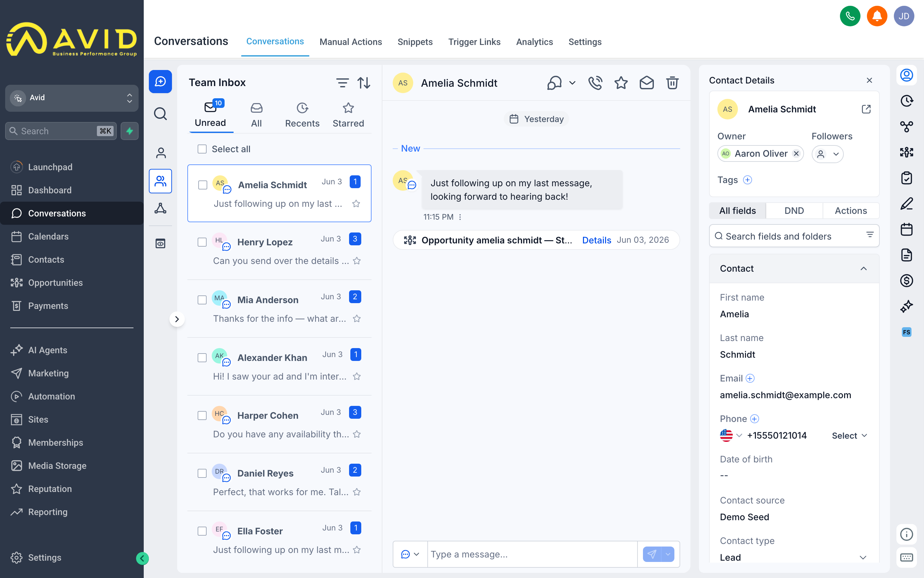
Task: Open the documents file icon in right rail
Action: pos(906,255)
